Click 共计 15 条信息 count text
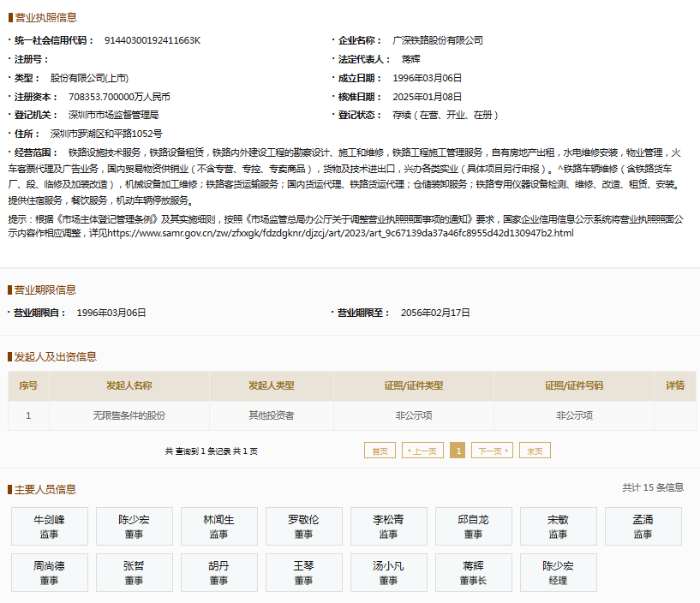The height and width of the screenshot is (603, 700). coord(653,487)
